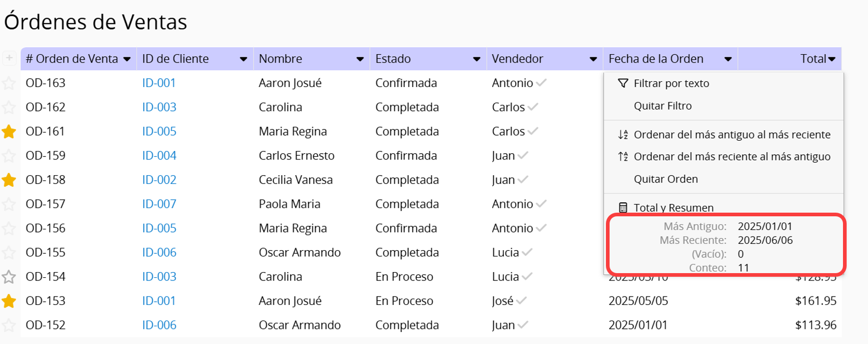Open the # Orden de Venta column dropdown
The image size is (868, 344).
coord(127,59)
